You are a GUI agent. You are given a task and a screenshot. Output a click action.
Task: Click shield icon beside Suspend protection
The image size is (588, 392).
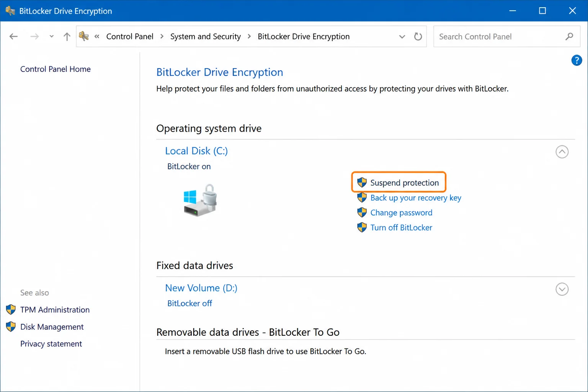[x=362, y=183]
